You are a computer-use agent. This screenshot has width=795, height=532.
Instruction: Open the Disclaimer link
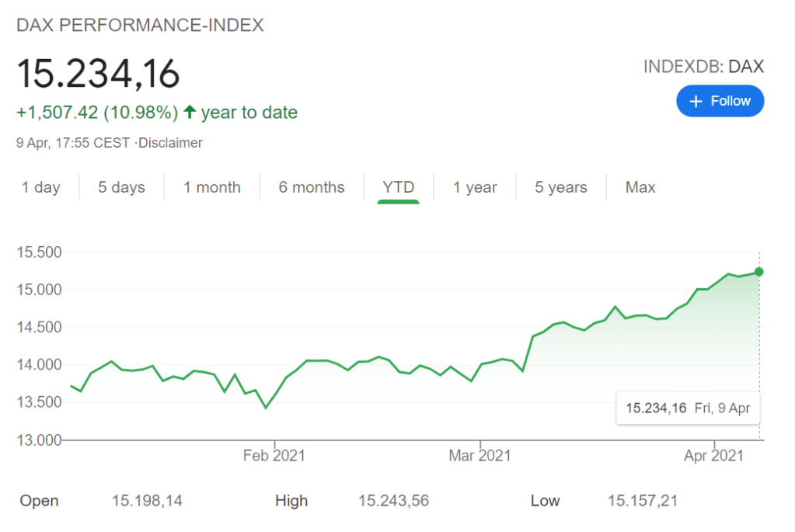coord(170,143)
